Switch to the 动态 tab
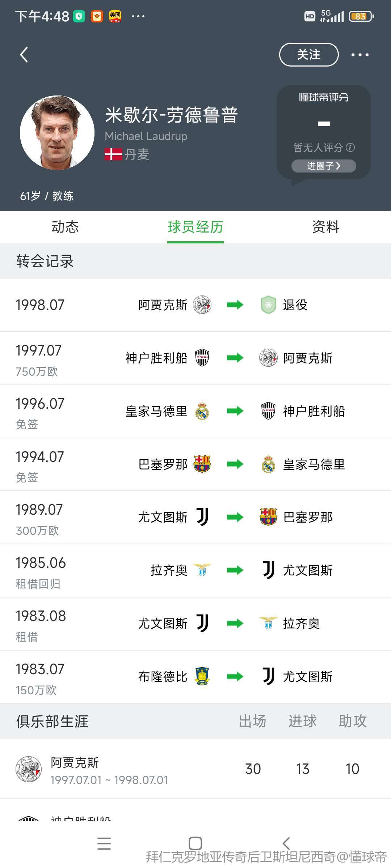The height and width of the screenshot is (868, 391). [x=65, y=227]
